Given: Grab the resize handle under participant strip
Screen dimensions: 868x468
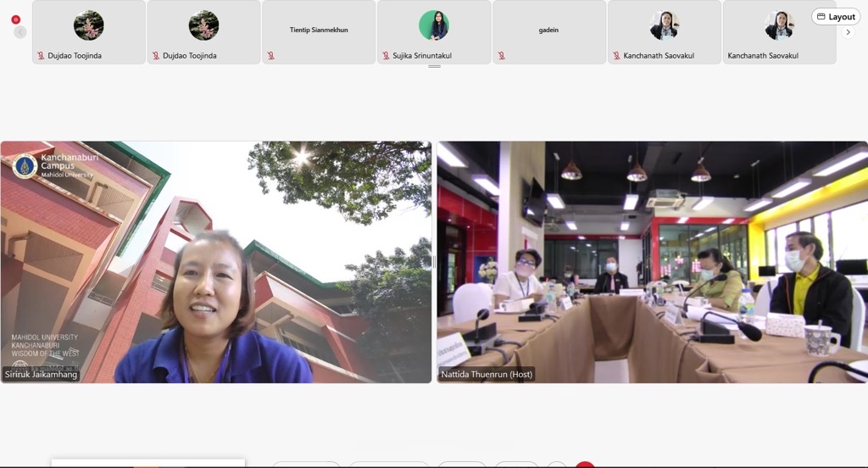Looking at the screenshot, I should click(x=434, y=66).
